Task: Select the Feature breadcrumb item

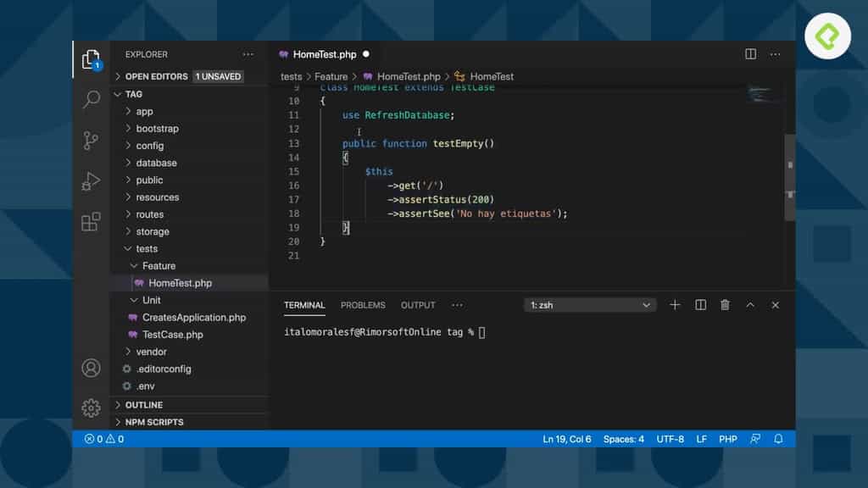Action: tap(331, 76)
